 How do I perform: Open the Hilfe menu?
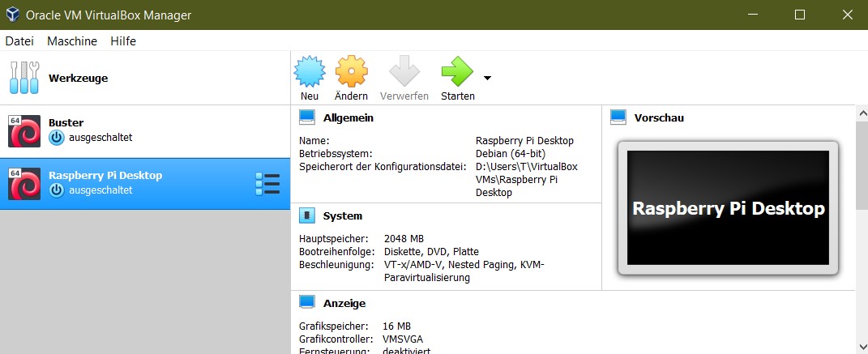pyautogui.click(x=123, y=41)
